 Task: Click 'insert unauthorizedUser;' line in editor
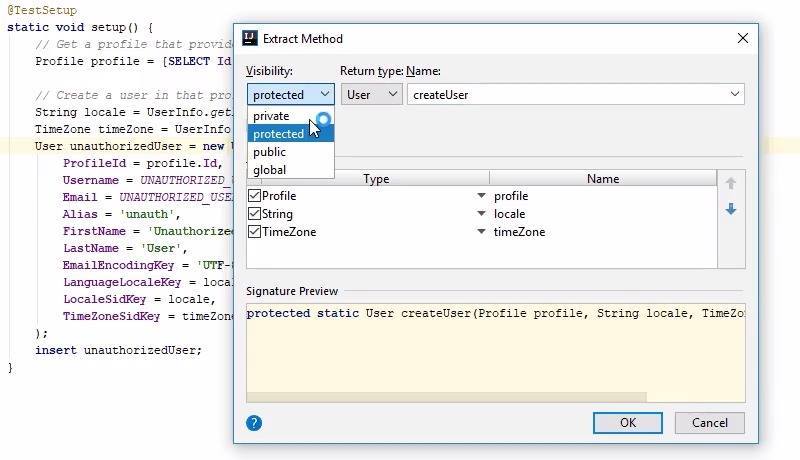pyautogui.click(x=118, y=350)
